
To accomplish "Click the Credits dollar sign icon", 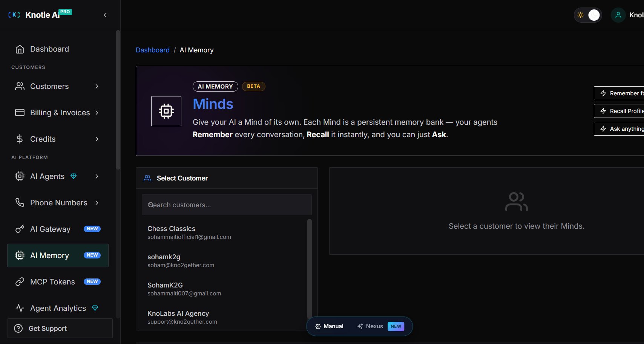I will click(x=20, y=139).
